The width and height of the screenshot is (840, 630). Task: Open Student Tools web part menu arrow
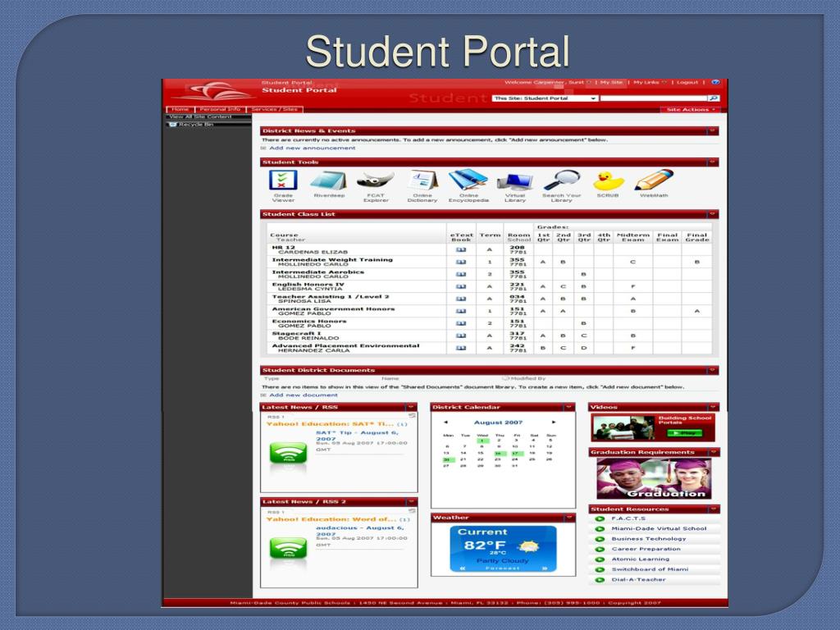[x=713, y=162]
